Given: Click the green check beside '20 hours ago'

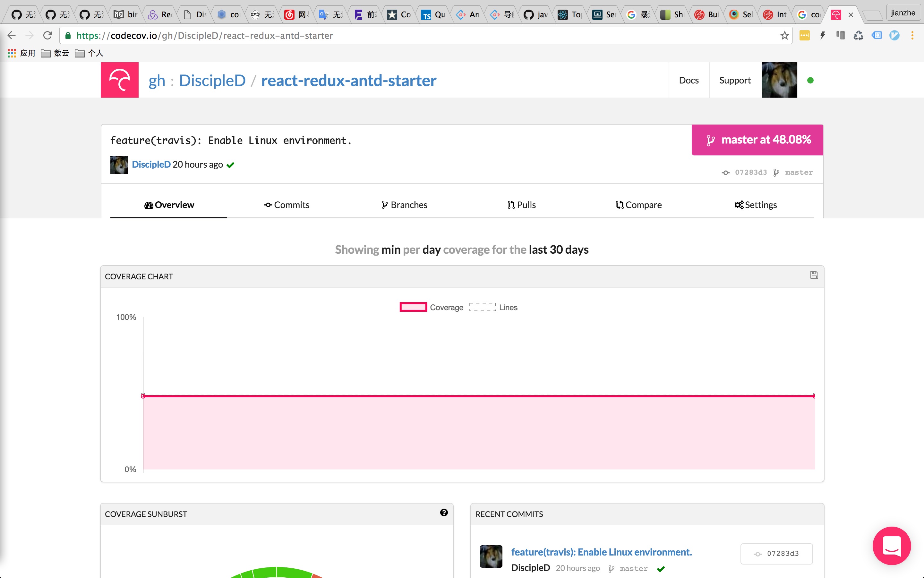Looking at the screenshot, I should (x=230, y=165).
